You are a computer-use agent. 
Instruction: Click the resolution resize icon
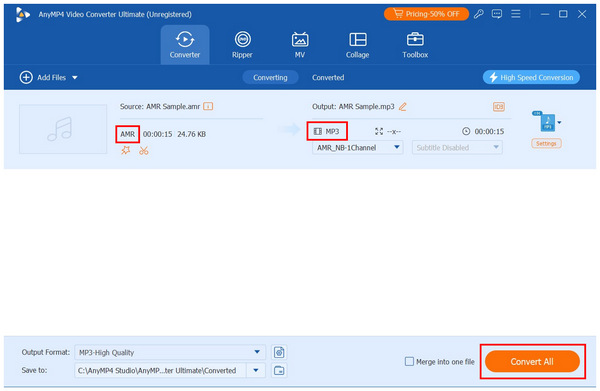(379, 132)
